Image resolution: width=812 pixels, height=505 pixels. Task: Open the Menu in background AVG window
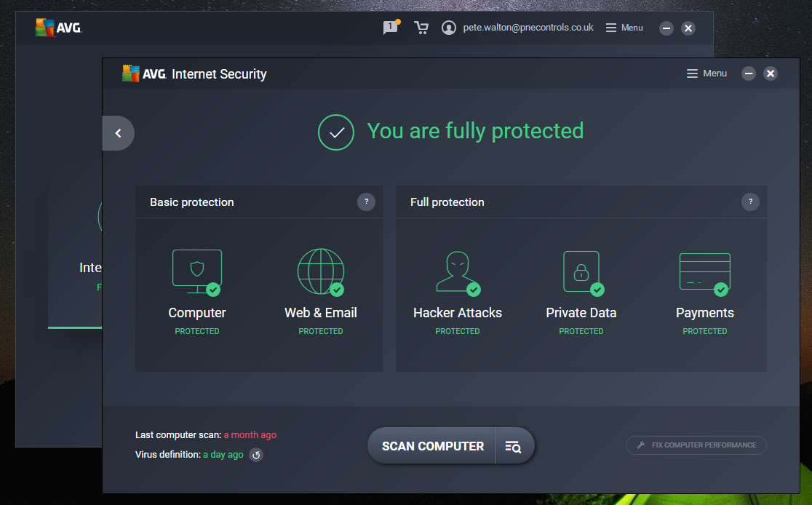coord(624,28)
